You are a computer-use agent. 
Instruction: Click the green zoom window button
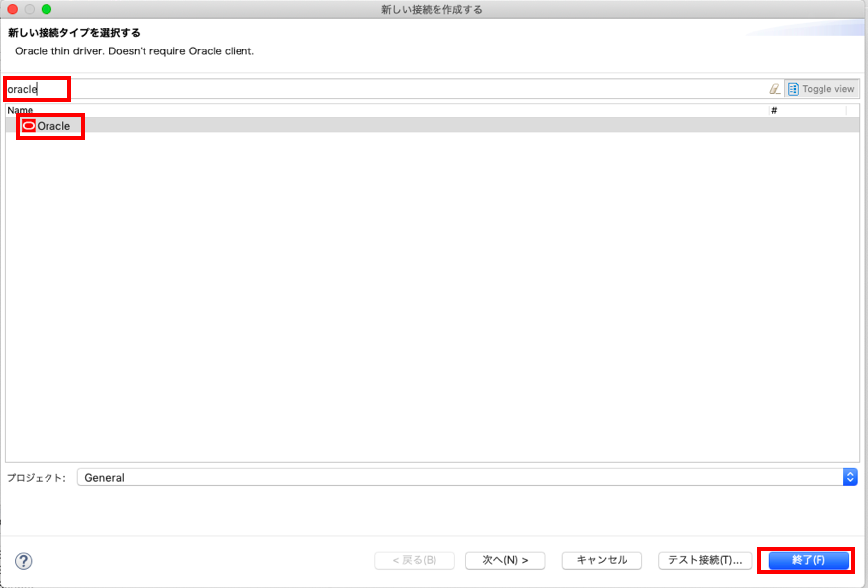[x=47, y=9]
